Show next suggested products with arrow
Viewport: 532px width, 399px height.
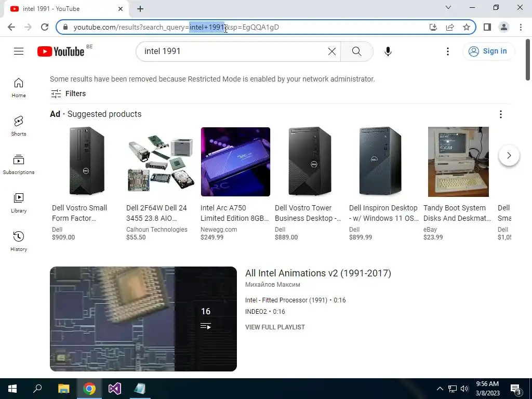click(509, 155)
